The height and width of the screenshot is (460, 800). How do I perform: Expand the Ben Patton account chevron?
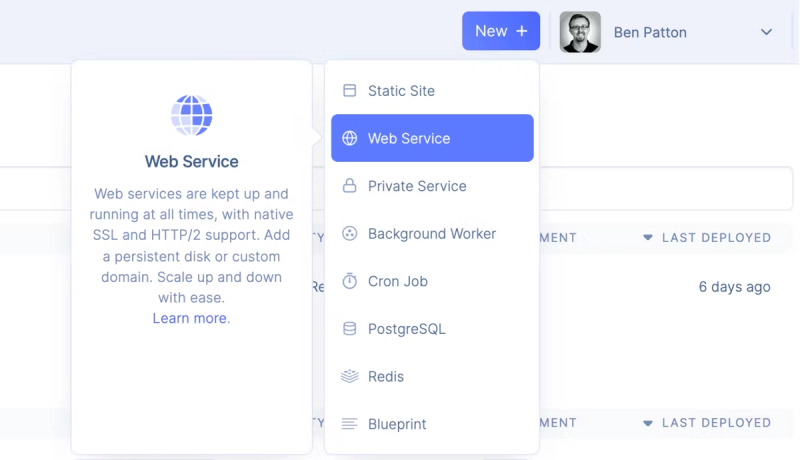[766, 32]
